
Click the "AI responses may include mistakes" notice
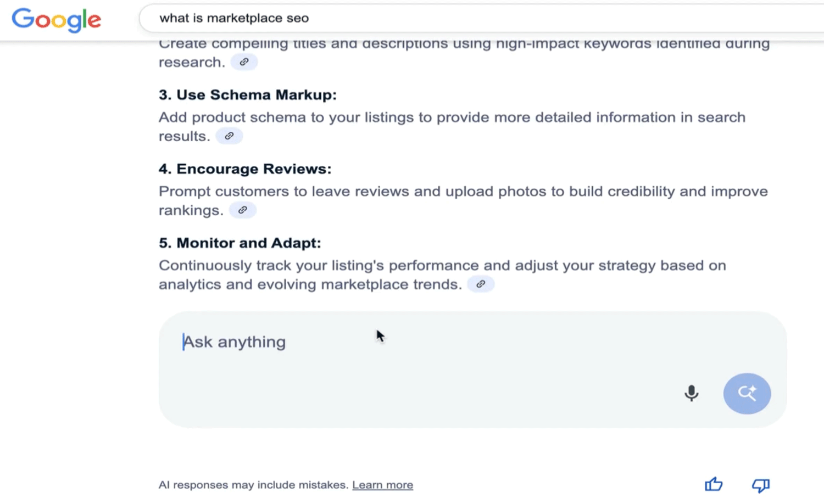point(253,485)
